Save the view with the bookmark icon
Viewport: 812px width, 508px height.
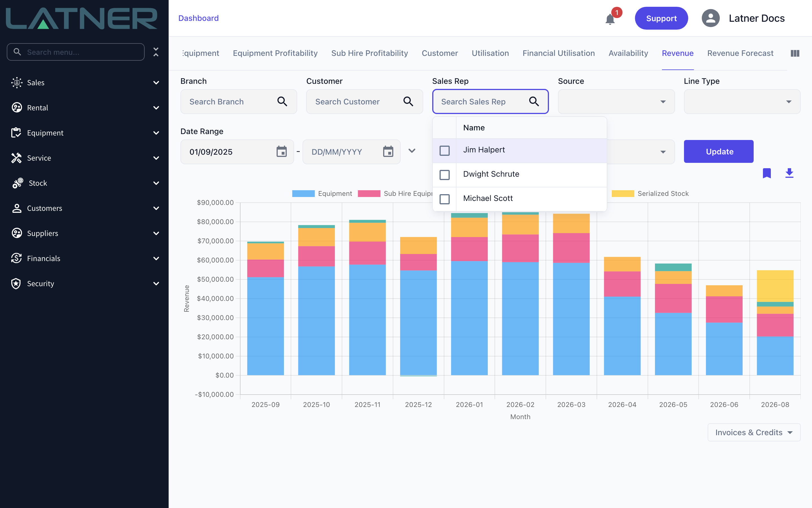(767, 173)
